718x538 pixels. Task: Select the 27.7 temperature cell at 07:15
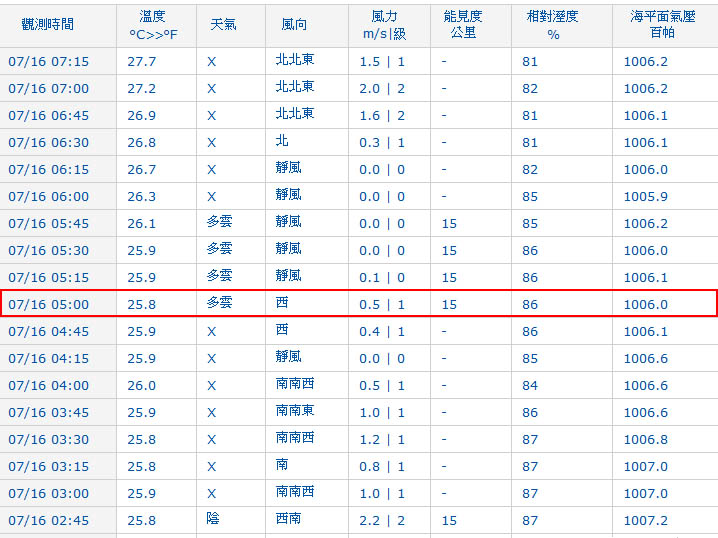(142, 61)
